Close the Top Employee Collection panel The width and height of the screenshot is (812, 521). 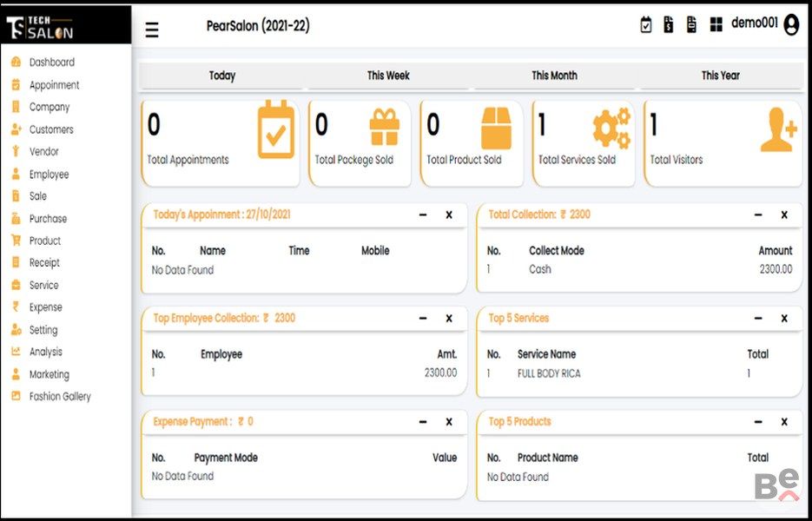click(449, 319)
